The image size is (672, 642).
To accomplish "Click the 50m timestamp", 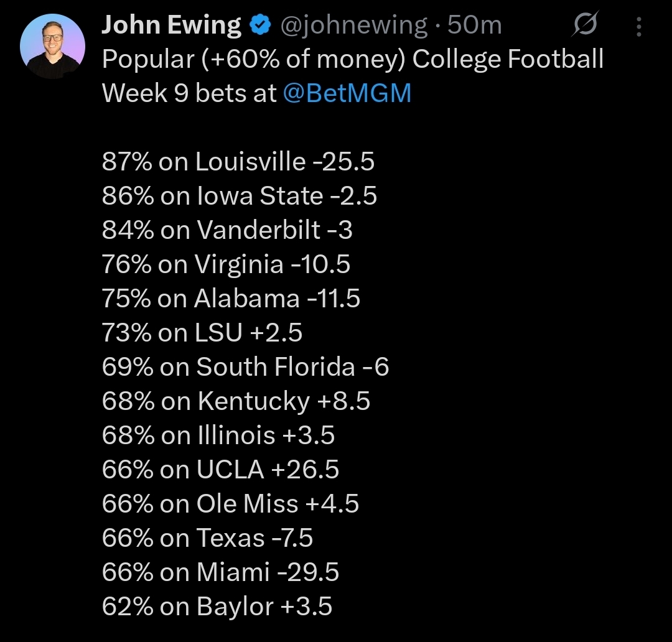I will point(475,26).
